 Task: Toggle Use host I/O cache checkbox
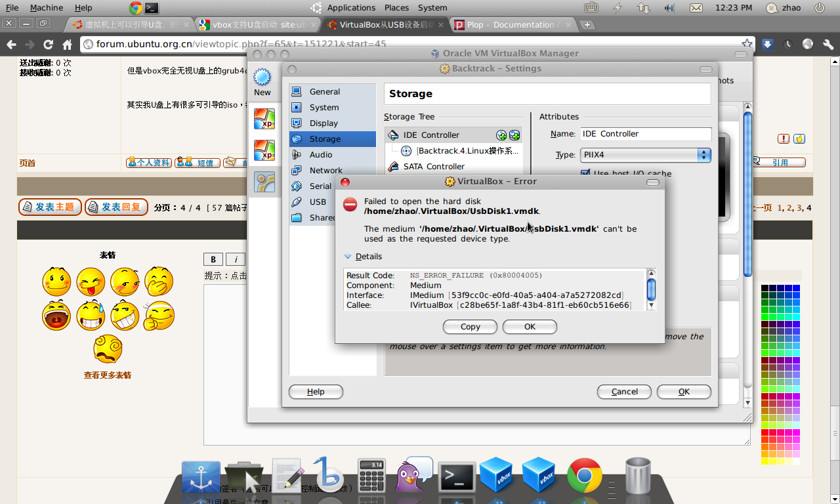(x=585, y=173)
